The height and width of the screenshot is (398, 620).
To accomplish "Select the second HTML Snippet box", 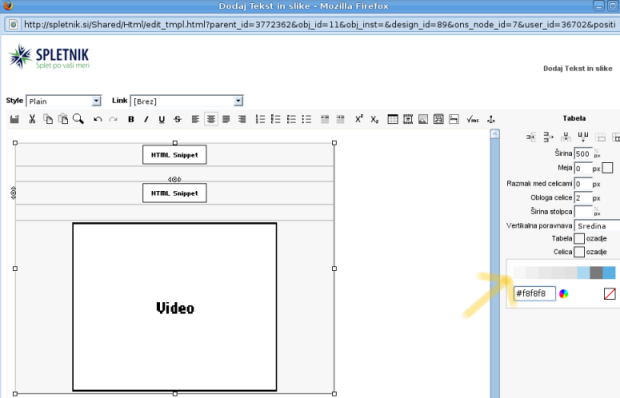I will pos(174,193).
